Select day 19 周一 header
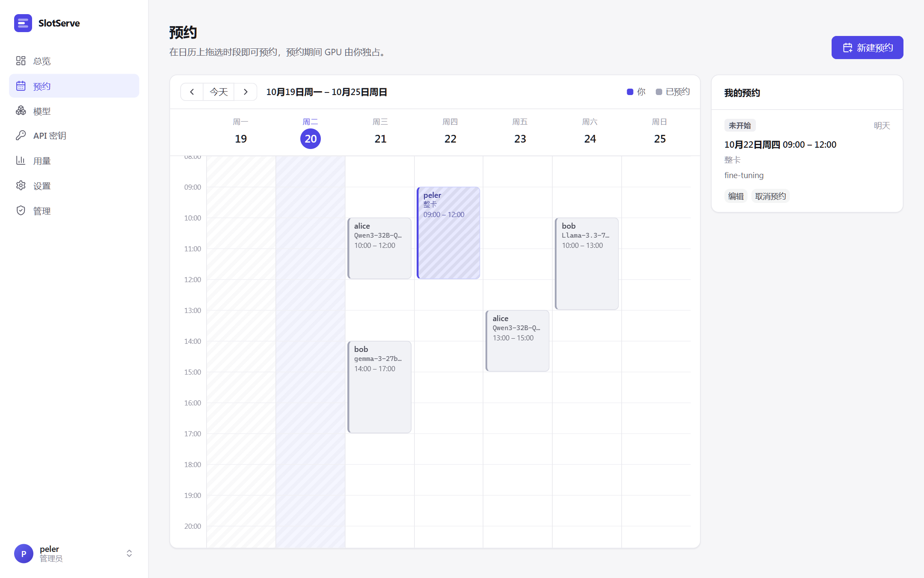Viewport: 924px width, 578px height. 241,132
